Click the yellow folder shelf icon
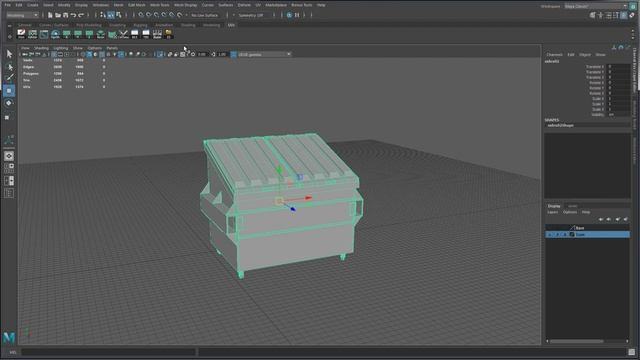This screenshot has width=640, height=360. click(169, 34)
